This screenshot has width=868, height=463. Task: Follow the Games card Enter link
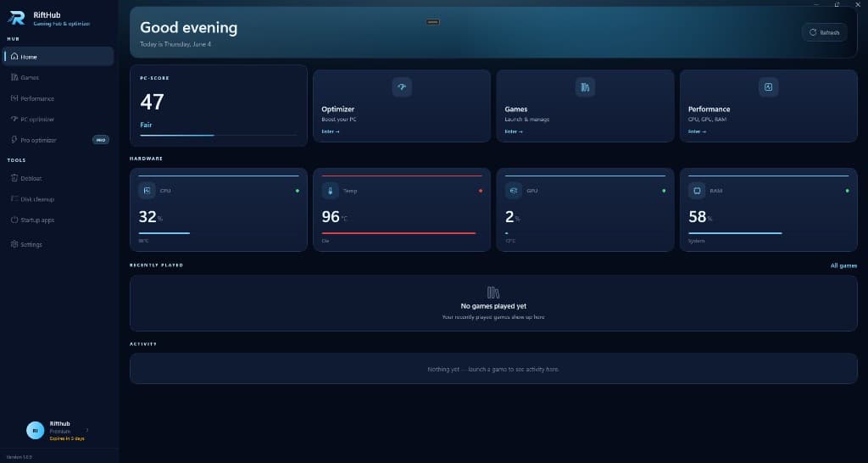(514, 131)
